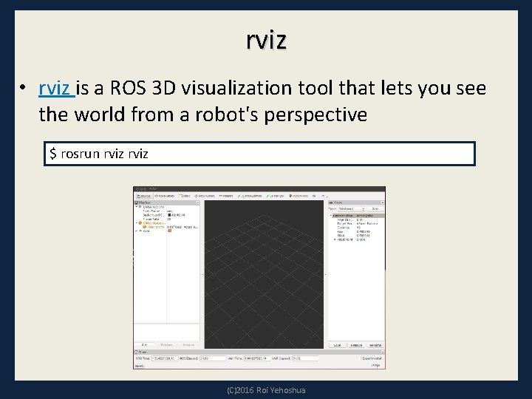Select the 2D Pose Estimate tool
This screenshot has height=399, width=532.
(250, 196)
